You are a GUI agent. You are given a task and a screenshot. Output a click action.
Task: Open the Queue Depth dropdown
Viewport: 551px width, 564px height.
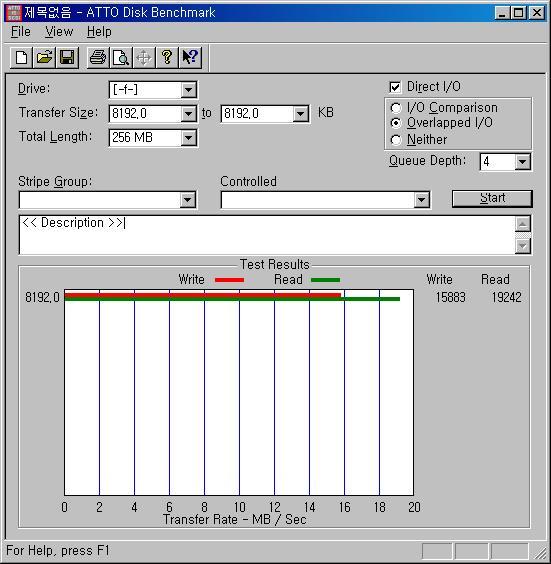(x=522, y=162)
